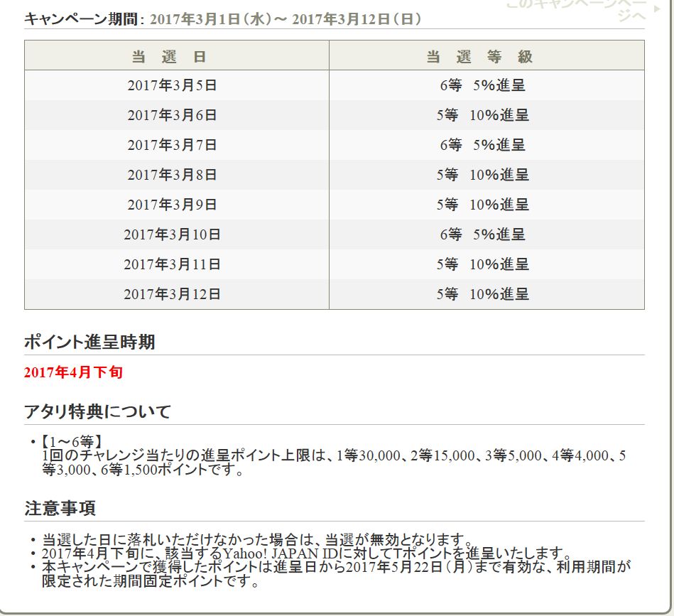The image size is (674, 616).
Task: Click the ポイント進呈時期 heading
Action: click(89, 342)
